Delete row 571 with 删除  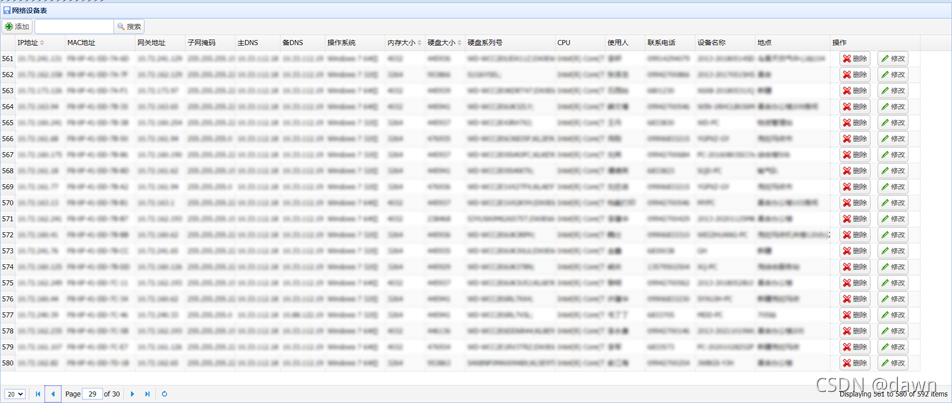point(855,218)
